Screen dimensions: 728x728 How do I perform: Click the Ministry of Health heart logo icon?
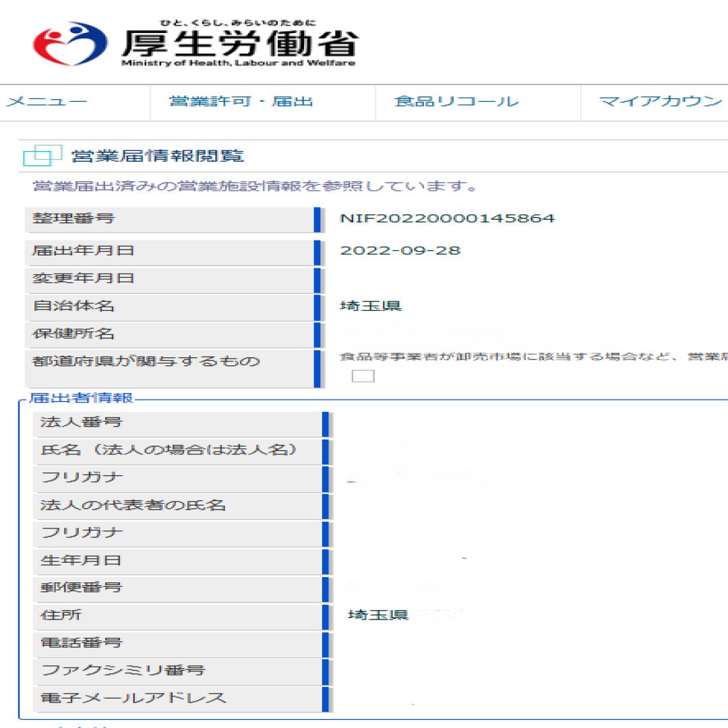pyautogui.click(x=70, y=43)
